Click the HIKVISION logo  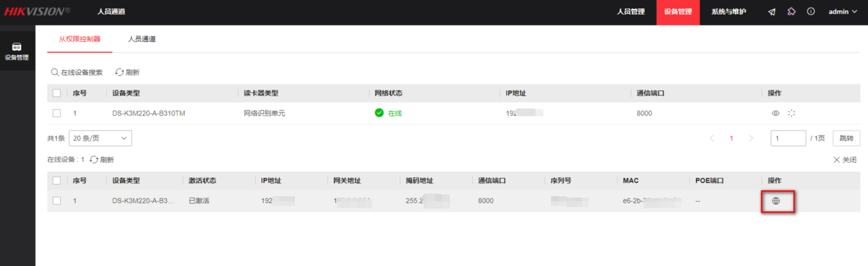[x=38, y=12]
